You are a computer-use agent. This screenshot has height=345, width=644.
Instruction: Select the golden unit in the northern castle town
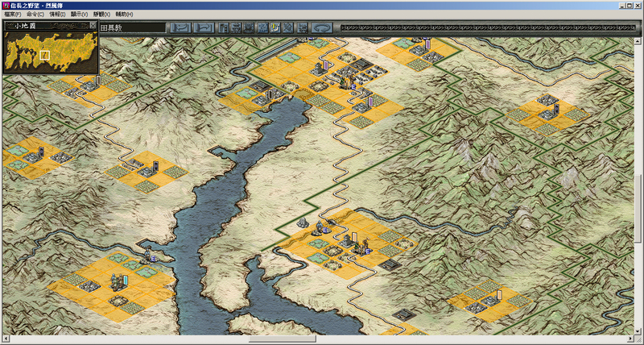(x=348, y=83)
